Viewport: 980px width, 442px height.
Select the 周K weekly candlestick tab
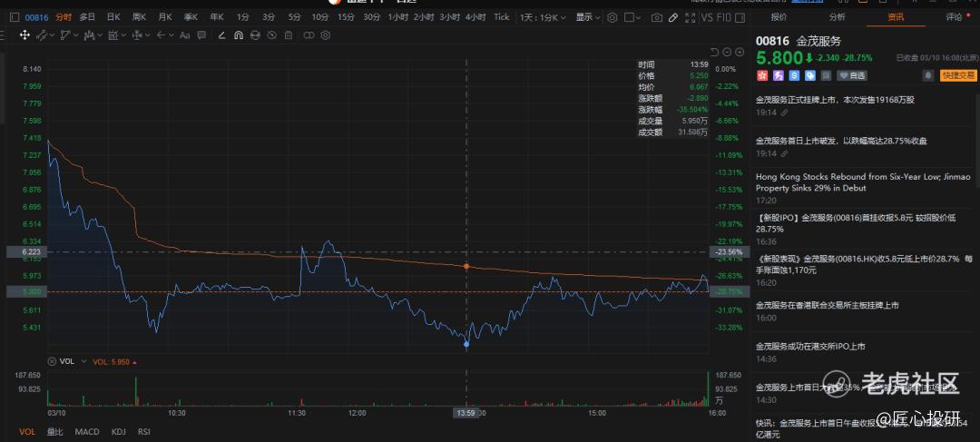[x=139, y=17]
